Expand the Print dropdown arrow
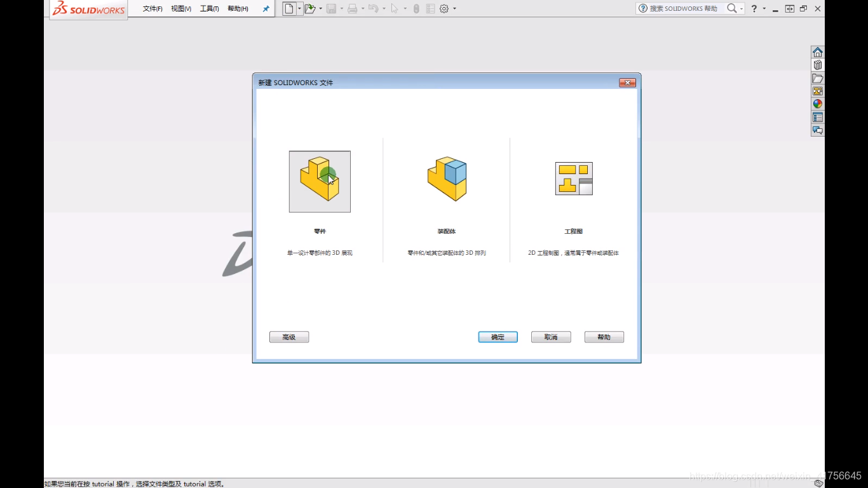This screenshot has width=868, height=488. [x=363, y=9]
